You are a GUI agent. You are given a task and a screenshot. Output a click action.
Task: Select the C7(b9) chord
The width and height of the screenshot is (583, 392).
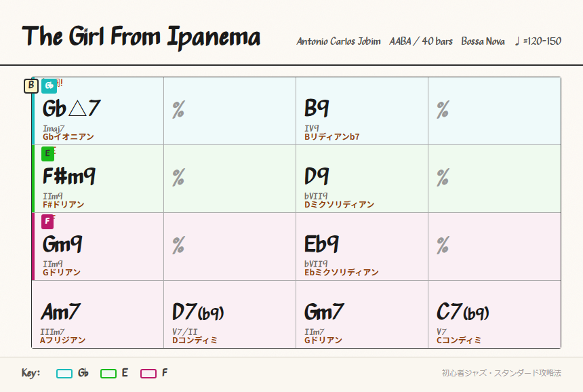(463, 312)
